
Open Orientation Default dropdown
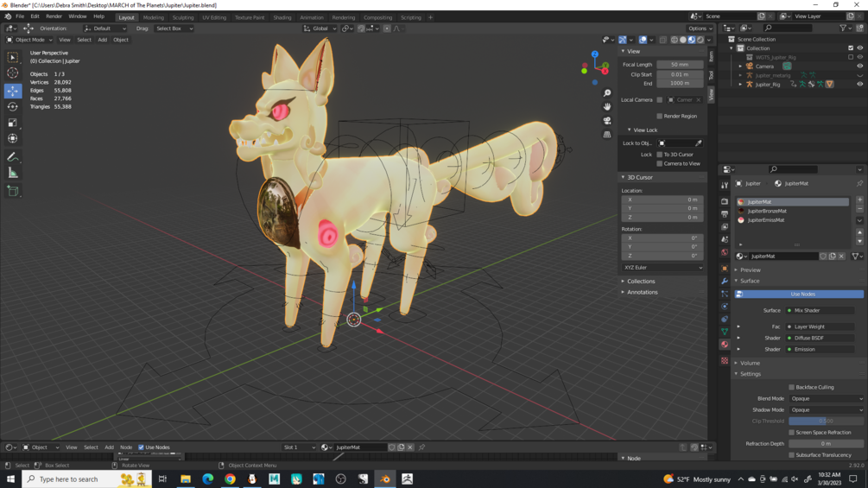coord(105,29)
